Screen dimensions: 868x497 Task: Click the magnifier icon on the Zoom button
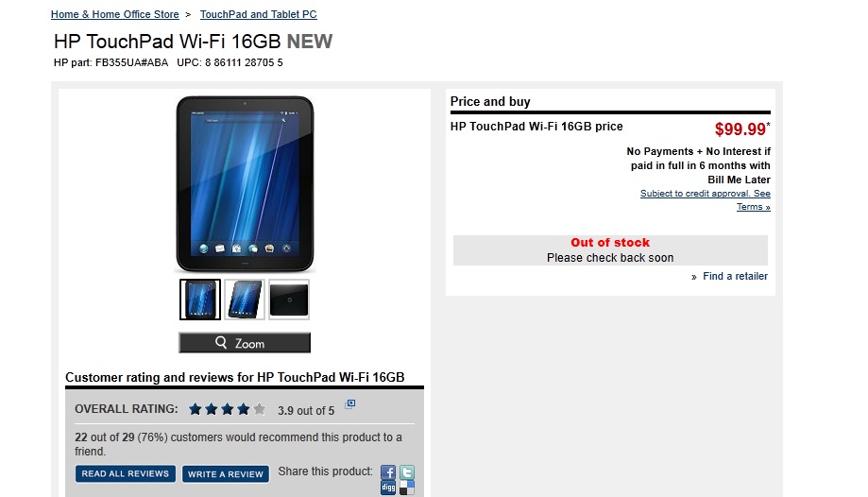point(221,342)
